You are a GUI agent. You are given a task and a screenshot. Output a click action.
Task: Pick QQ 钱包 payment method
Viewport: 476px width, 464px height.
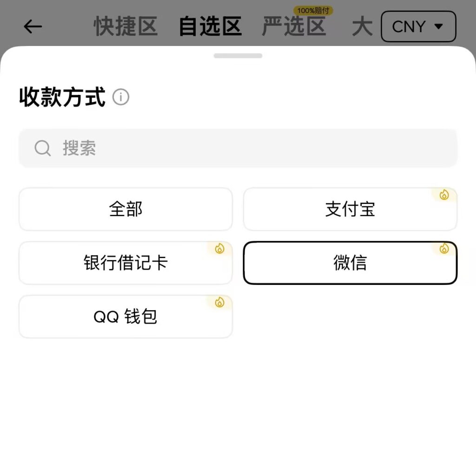coord(126,317)
